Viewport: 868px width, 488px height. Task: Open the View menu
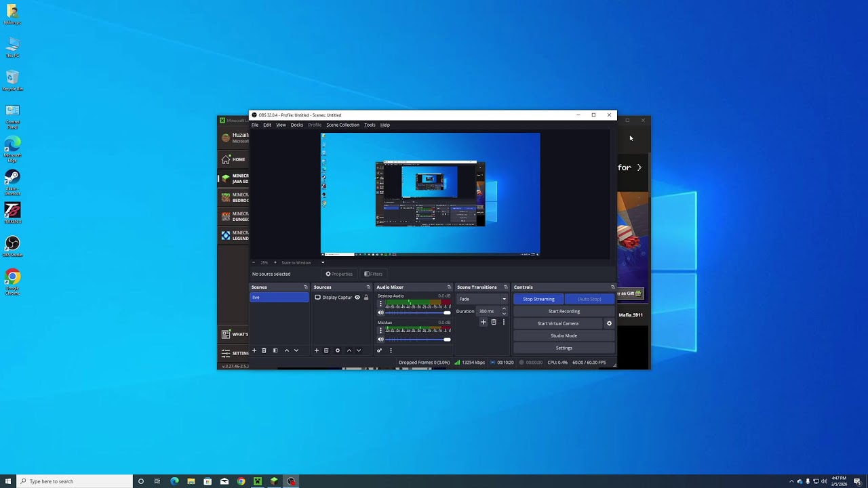pos(281,125)
